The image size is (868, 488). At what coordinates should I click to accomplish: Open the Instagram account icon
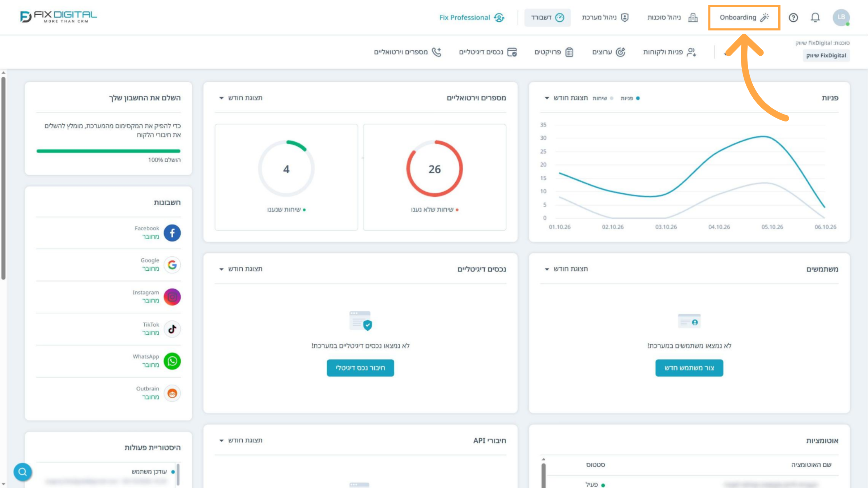tap(172, 297)
